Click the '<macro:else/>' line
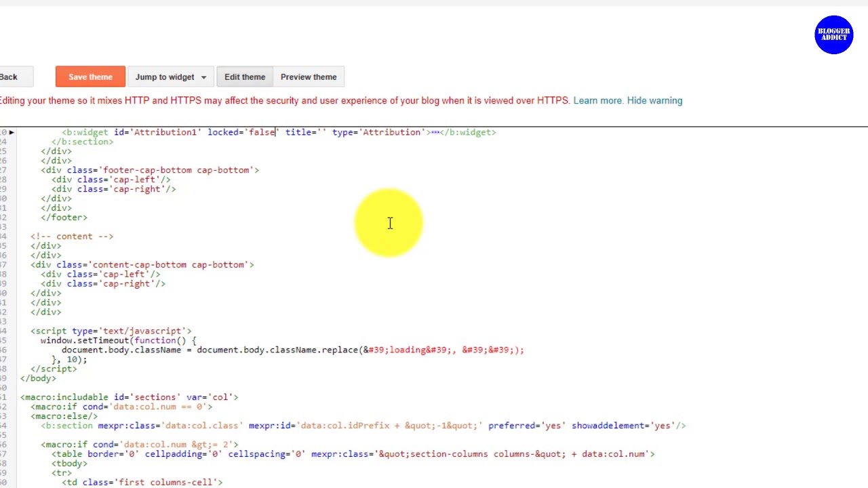 [64, 416]
